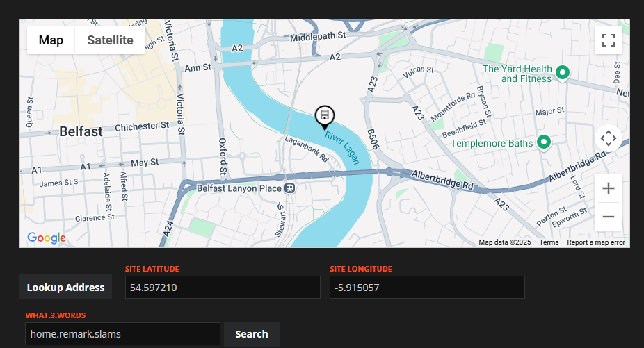The image size is (644, 348).
Task: Switch to Map view
Action: (x=51, y=40)
